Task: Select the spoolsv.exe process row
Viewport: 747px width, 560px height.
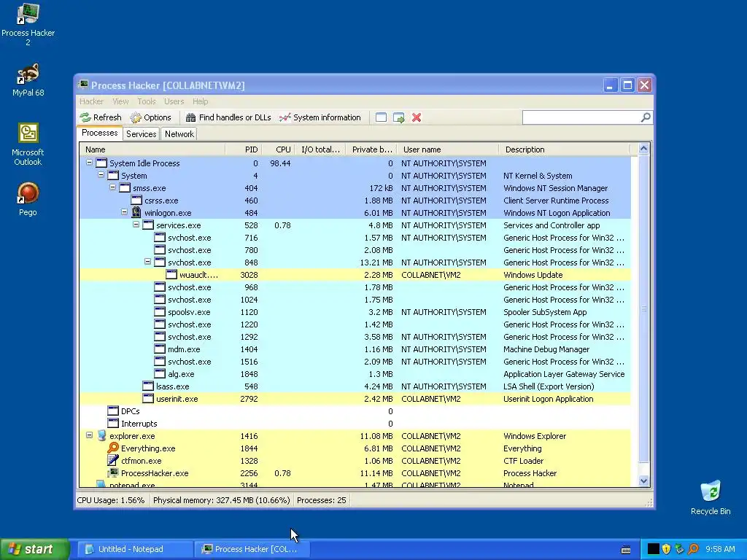Action: [x=355, y=312]
